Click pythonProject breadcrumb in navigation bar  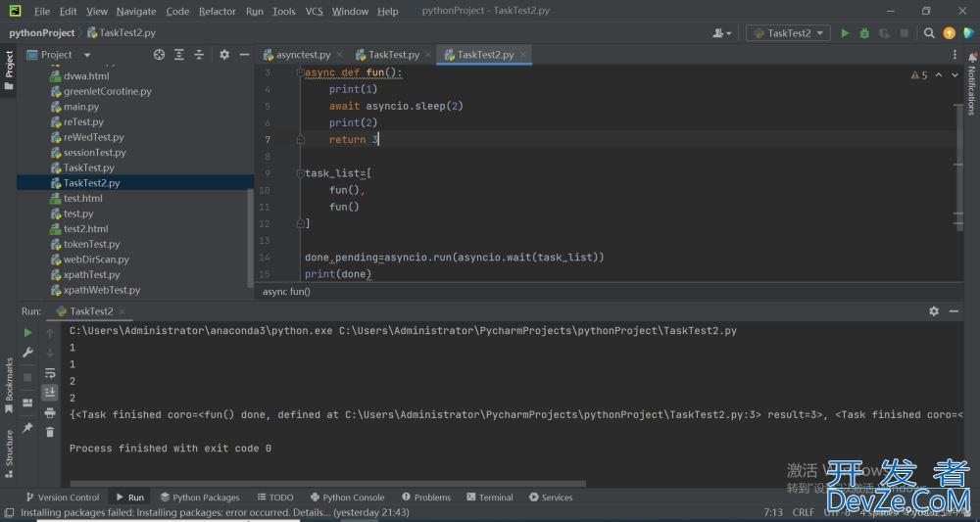coord(42,33)
